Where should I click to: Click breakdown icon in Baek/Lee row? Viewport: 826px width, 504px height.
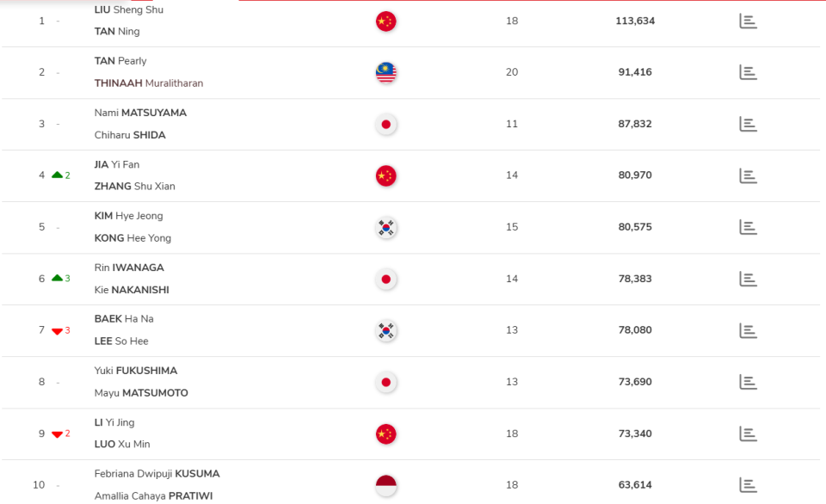[x=748, y=330]
